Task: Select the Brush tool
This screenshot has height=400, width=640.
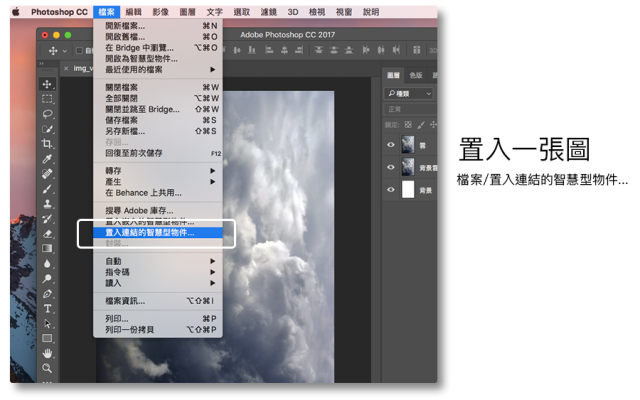Action: click(x=47, y=188)
